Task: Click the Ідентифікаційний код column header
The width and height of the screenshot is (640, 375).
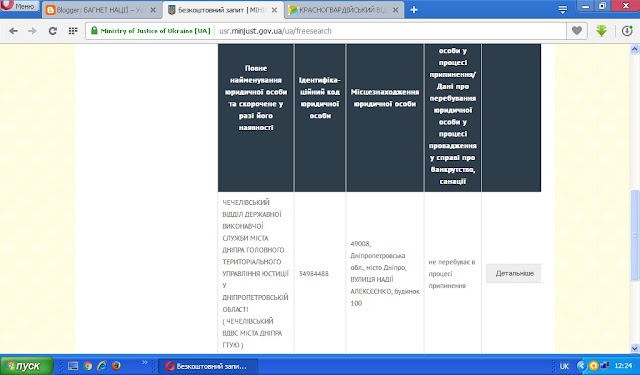Action: point(320,98)
